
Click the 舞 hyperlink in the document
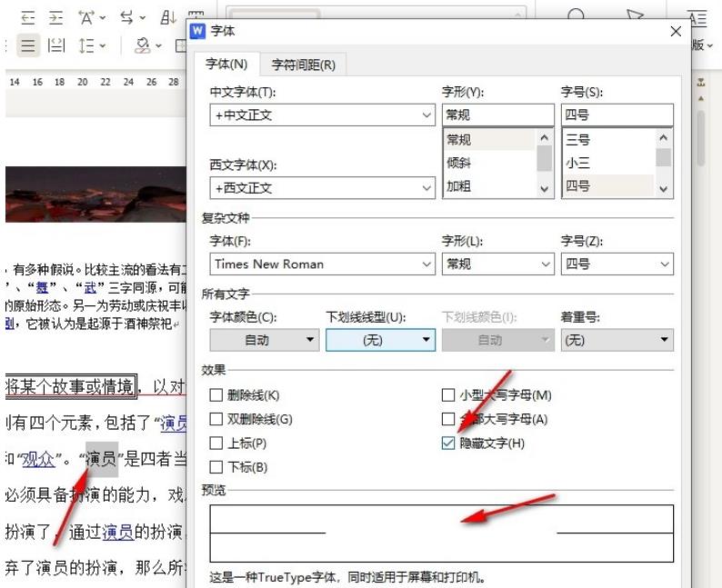pyautogui.click(x=42, y=288)
